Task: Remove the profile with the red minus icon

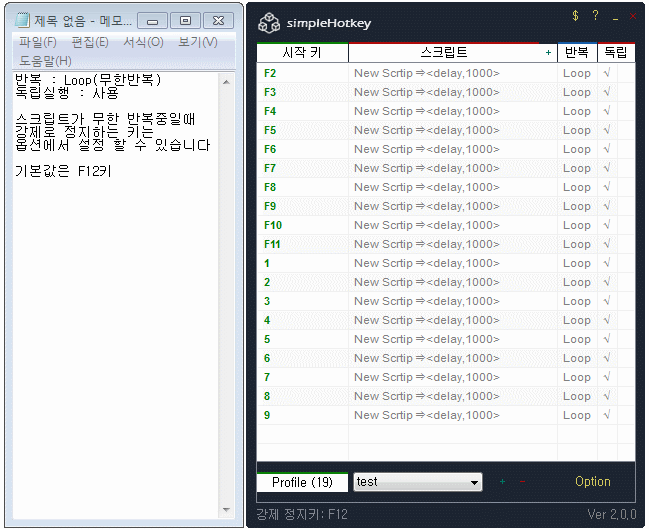Action: click(522, 481)
